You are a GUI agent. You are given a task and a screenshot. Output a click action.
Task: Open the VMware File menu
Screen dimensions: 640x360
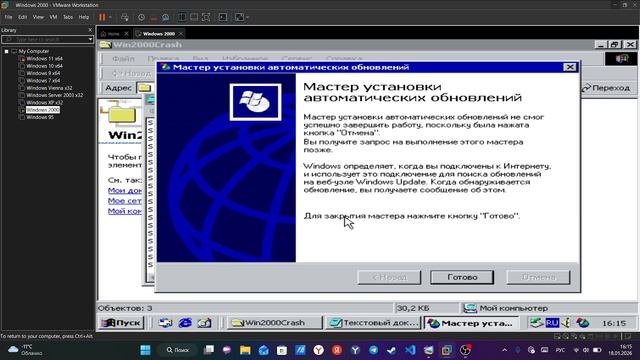[x=9, y=17]
